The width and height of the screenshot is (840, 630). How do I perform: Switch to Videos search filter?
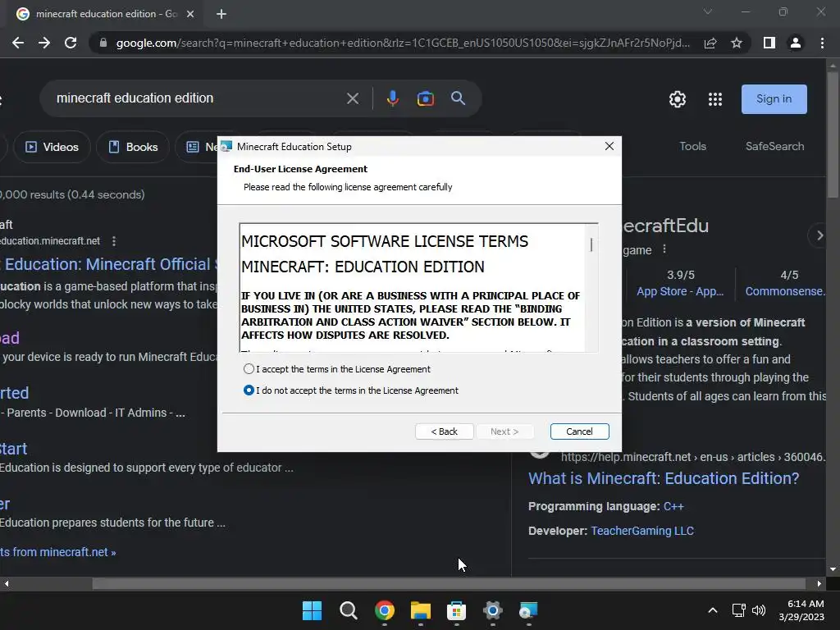coord(52,147)
